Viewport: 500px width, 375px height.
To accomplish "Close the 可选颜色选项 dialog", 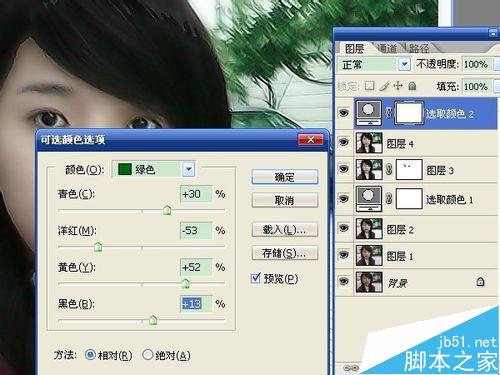I will coord(310,140).
